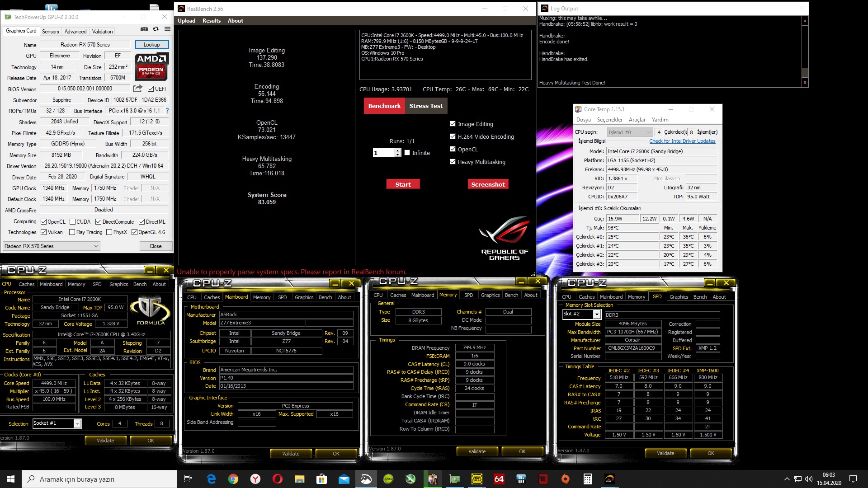Viewport: 868px width, 488px height.
Task: Click the GPU-Z screenshot camera icon
Action: [x=144, y=29]
